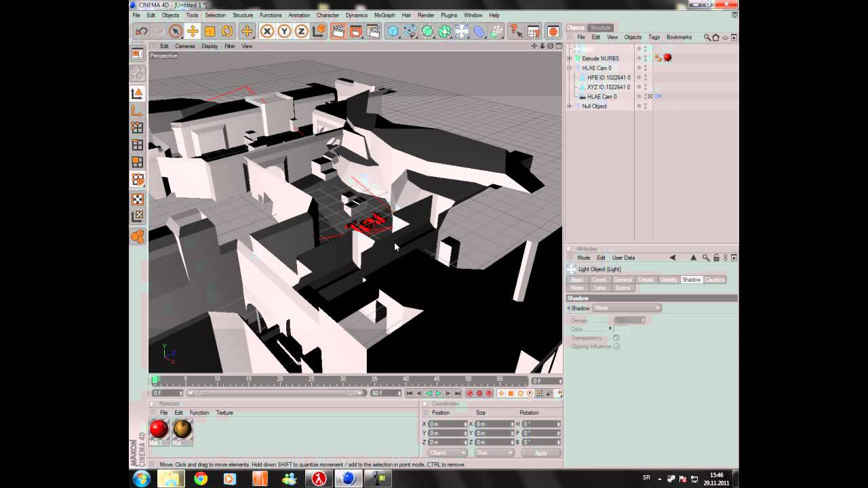Toggle the Z axis lock icon
868x488 pixels.
click(x=301, y=31)
